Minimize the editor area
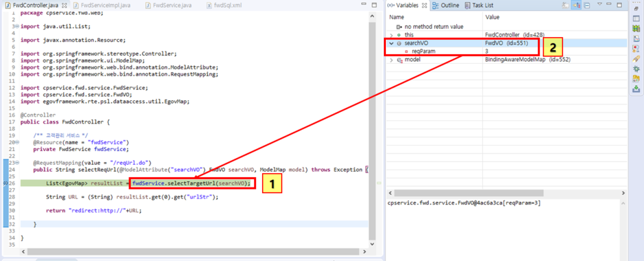The width and height of the screenshot is (644, 261). pyautogui.click(x=364, y=5)
